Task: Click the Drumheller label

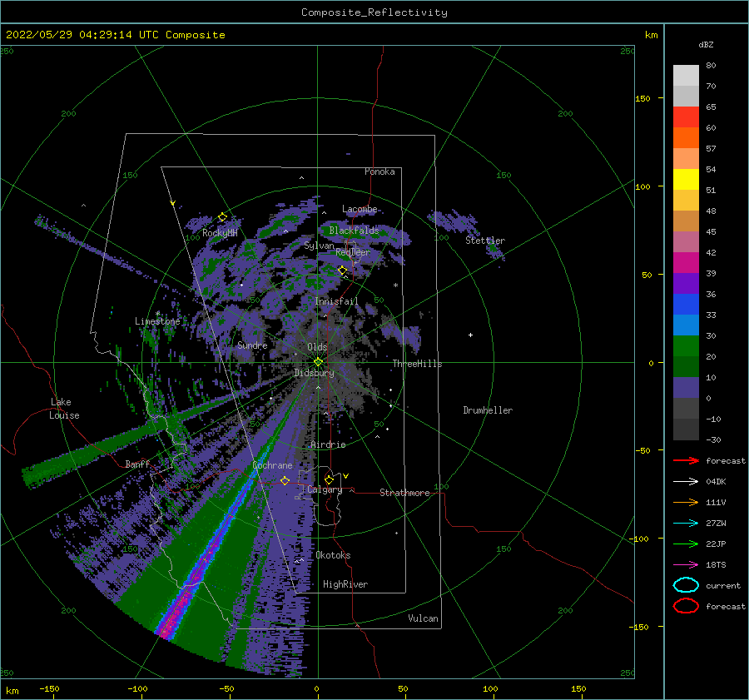Action: pos(488,410)
